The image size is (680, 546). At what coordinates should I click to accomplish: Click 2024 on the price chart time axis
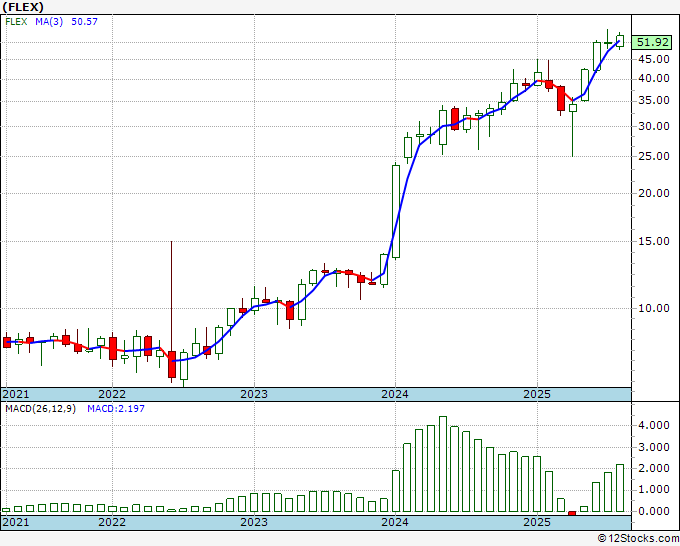point(395,394)
